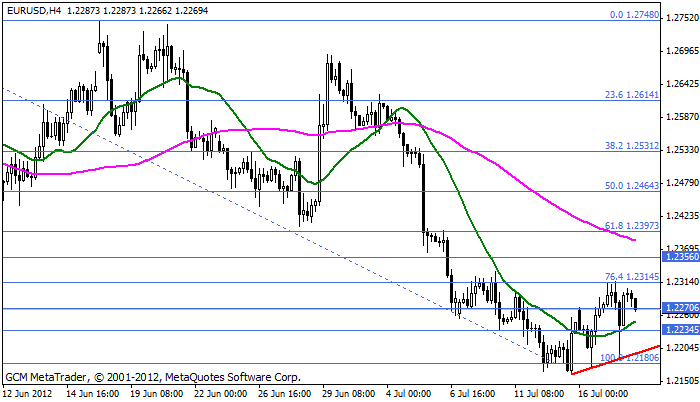Screen dimensions: 700x402
Task: Click the 4 Jul 00:00 time label
Action: coord(409,394)
